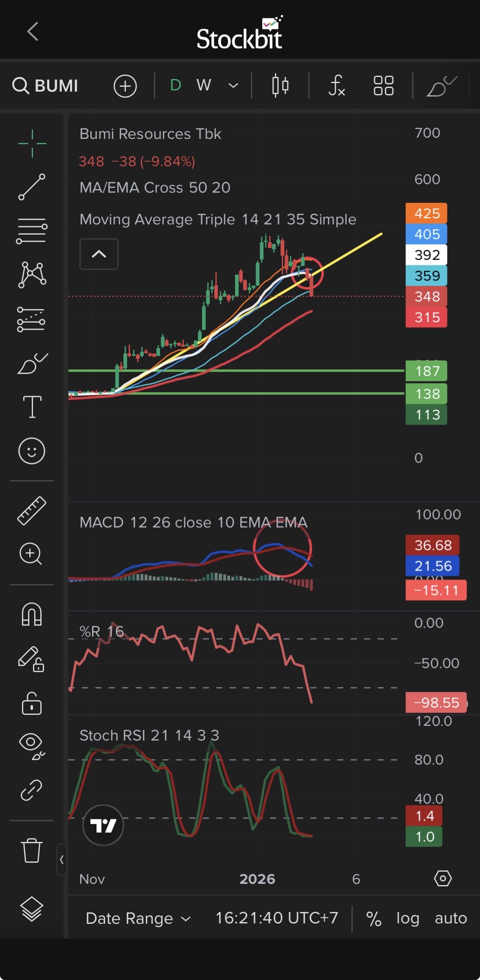
Task: Open the Date Range dropdown
Action: click(138, 918)
